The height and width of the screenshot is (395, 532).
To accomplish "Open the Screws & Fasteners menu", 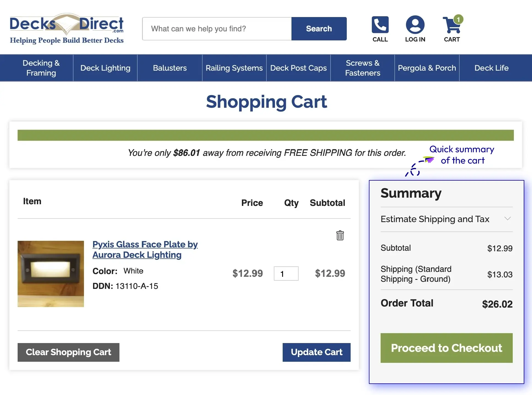I will point(362,68).
